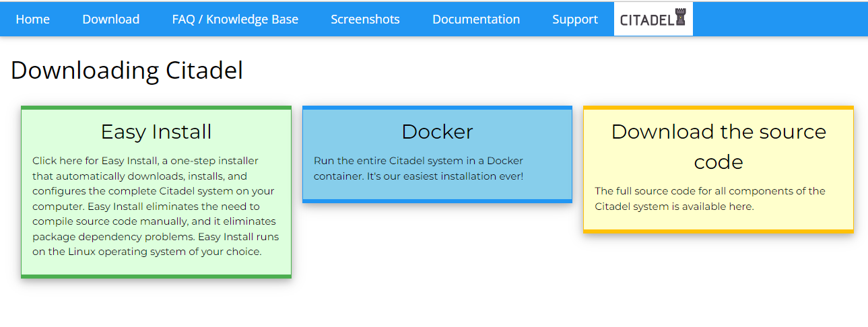Open the Download menu item

(110, 20)
